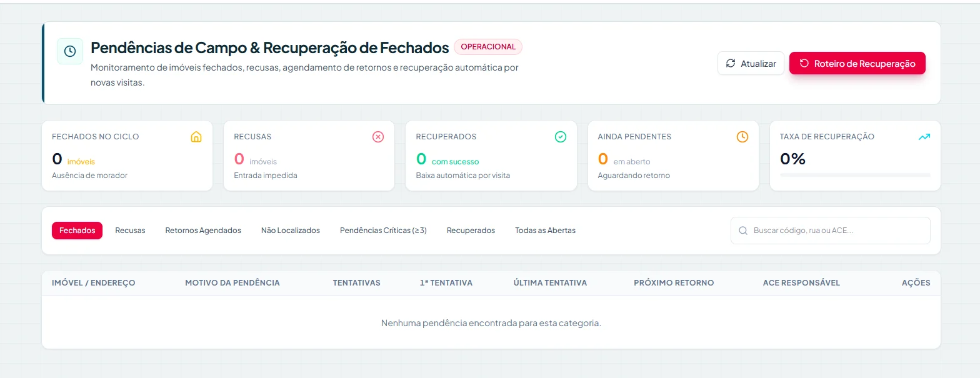
Task: Click the Taxa de Recuperação progress bar
Action: (855, 175)
